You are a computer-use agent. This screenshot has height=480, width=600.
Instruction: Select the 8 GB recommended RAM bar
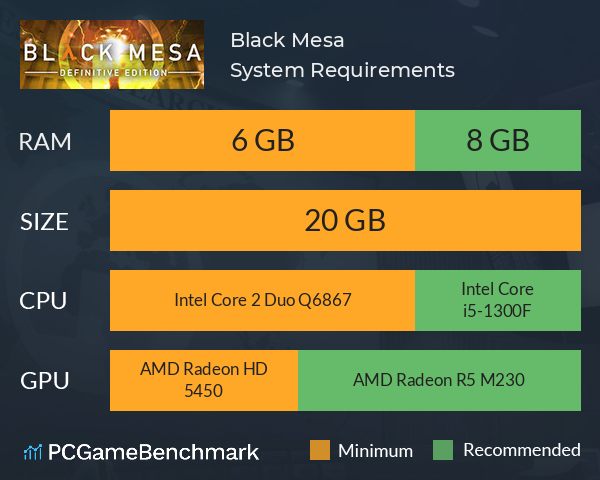pyautogui.click(x=498, y=140)
